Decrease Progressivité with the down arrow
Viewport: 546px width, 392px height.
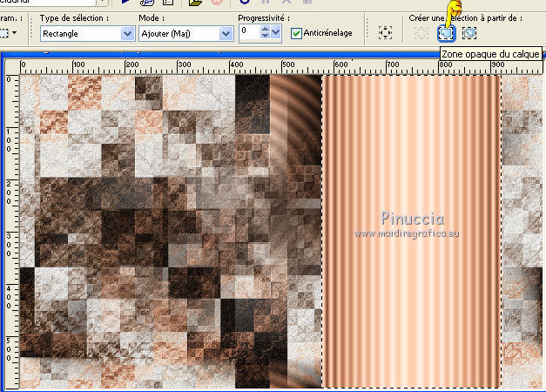(265, 36)
